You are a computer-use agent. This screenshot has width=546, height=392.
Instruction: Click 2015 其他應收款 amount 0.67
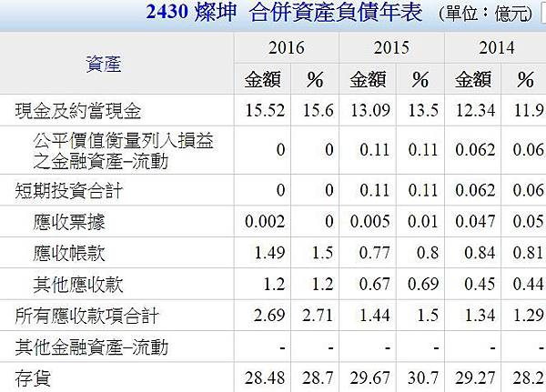click(375, 284)
